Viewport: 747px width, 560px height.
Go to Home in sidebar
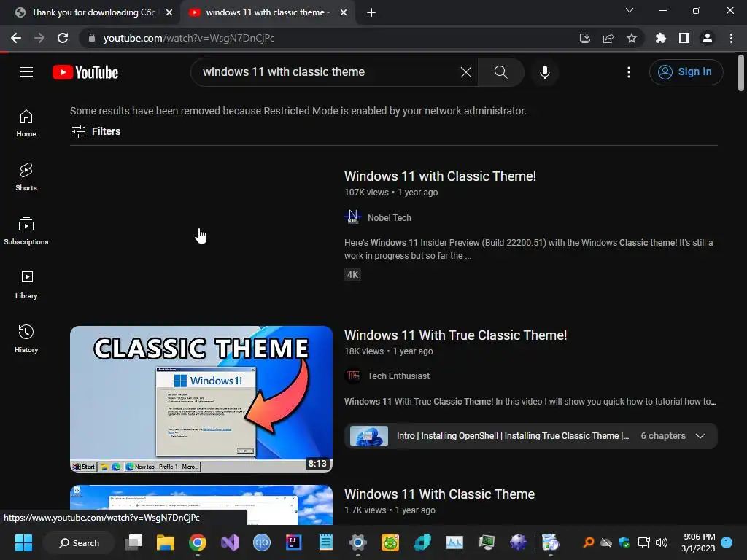(x=26, y=123)
